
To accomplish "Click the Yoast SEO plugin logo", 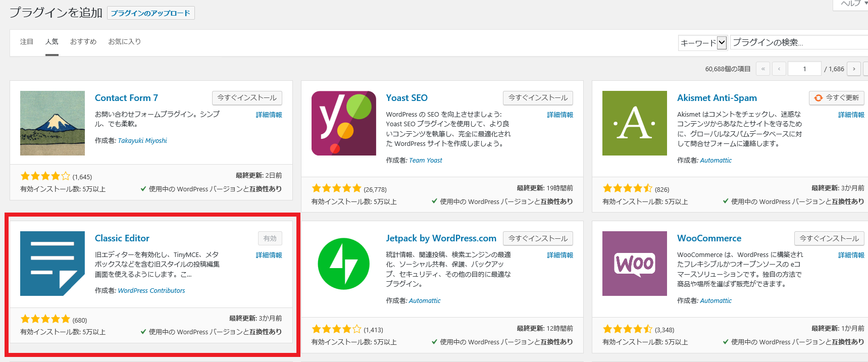I will [x=344, y=123].
